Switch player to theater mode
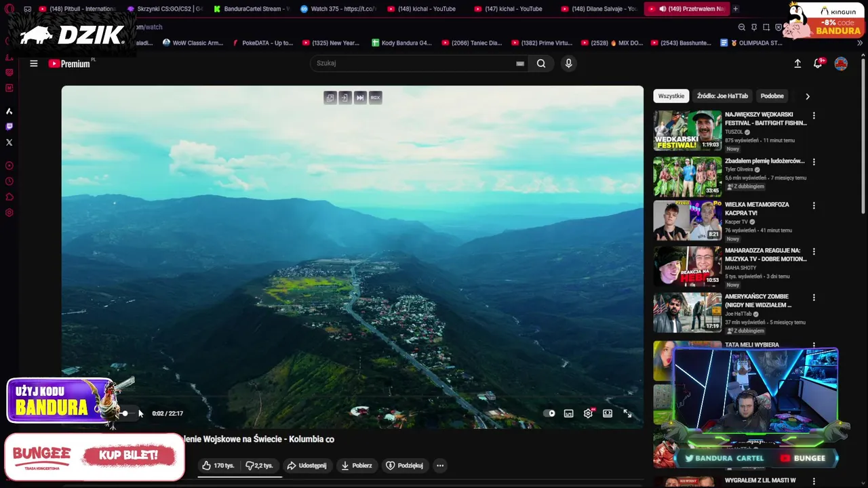This screenshot has width=868, height=488. [x=608, y=413]
